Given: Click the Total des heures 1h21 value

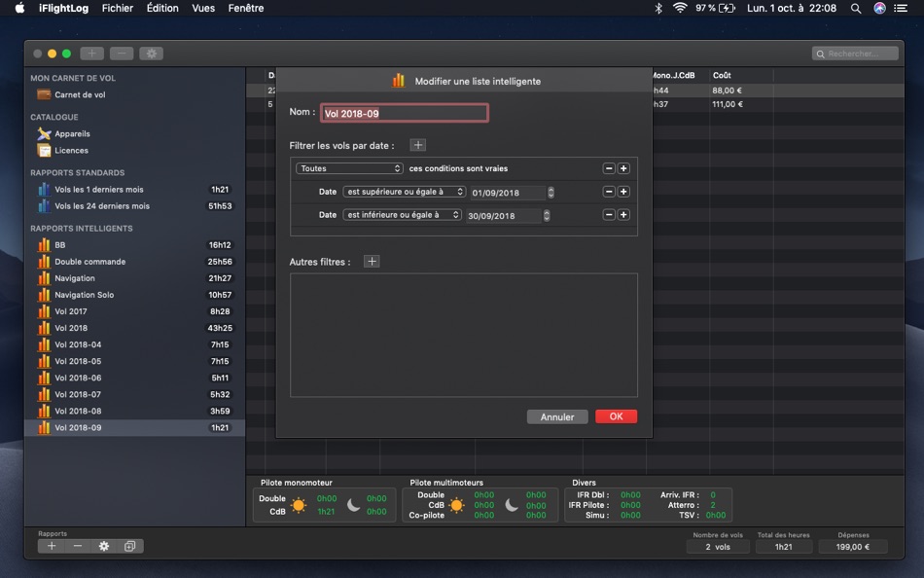Looking at the screenshot, I should coord(783,547).
